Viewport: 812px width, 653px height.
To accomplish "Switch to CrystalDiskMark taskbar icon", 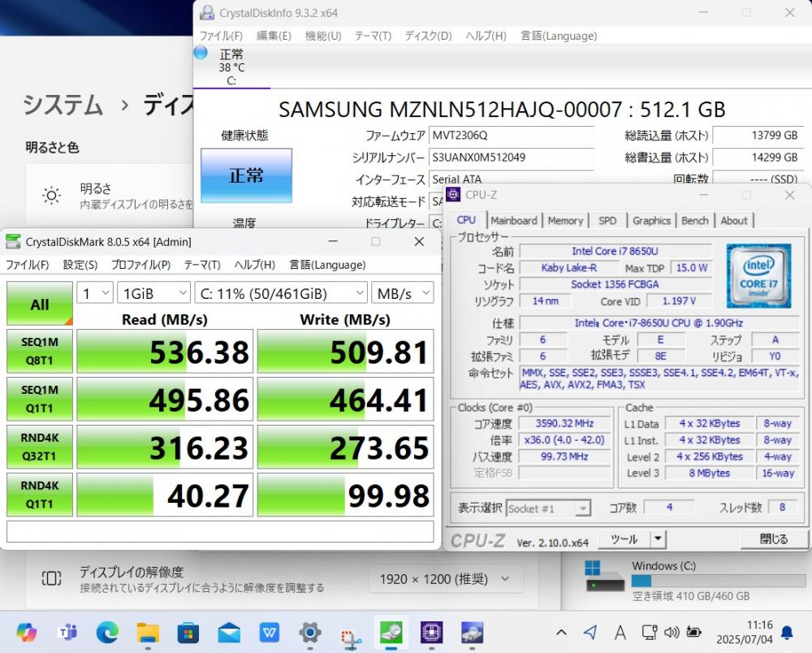I will 391,632.
